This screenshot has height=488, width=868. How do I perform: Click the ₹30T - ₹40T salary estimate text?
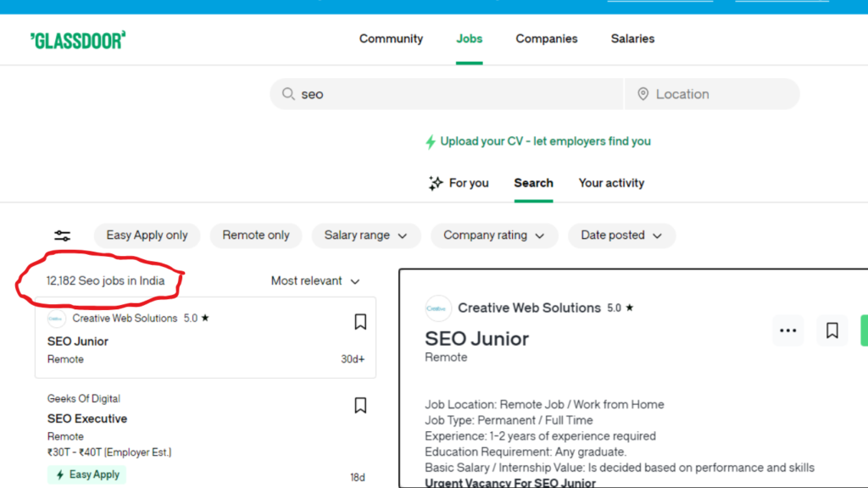click(109, 452)
